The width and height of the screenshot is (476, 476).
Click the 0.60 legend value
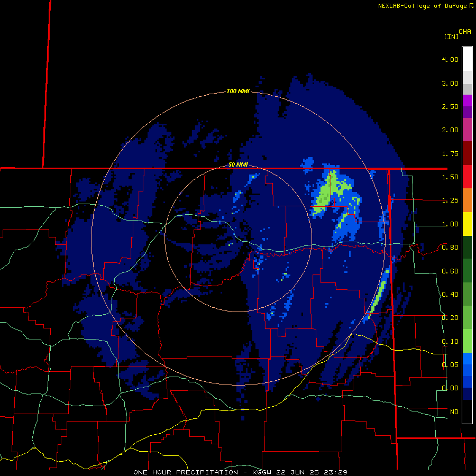[450, 271]
